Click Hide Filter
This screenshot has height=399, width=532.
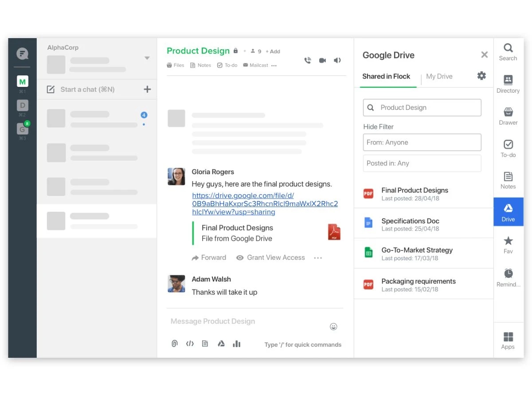point(379,127)
